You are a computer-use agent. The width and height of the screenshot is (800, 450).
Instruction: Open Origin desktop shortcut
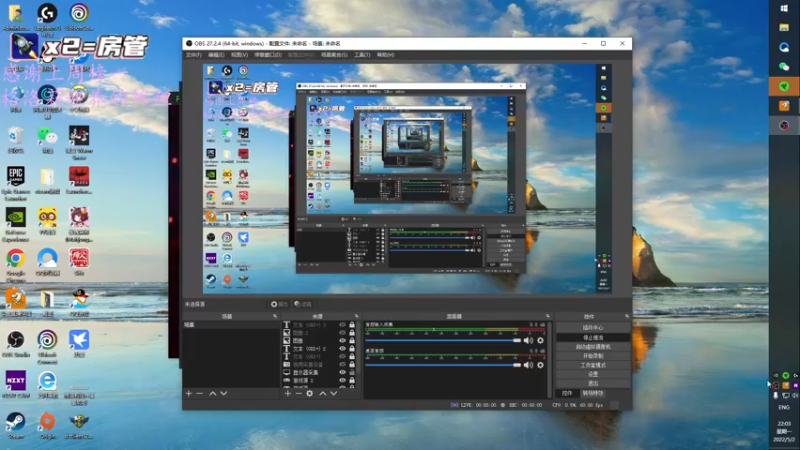click(x=47, y=426)
